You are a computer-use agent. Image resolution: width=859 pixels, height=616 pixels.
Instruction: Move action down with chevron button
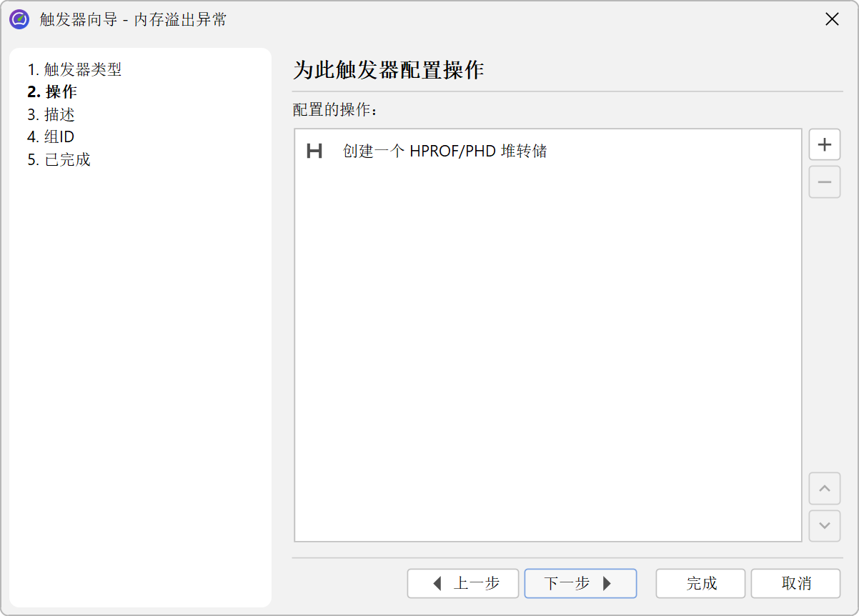pyautogui.click(x=824, y=526)
